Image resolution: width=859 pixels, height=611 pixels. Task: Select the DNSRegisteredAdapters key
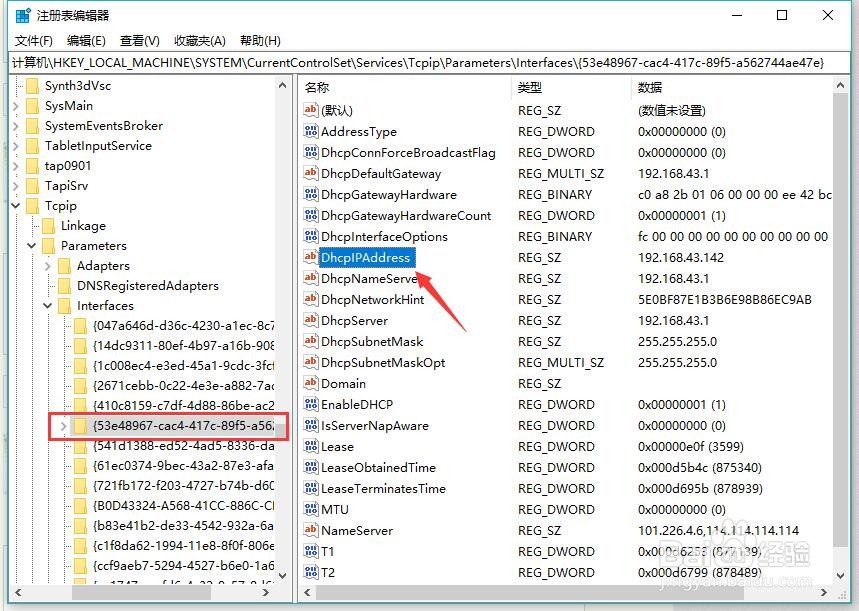[147, 285]
